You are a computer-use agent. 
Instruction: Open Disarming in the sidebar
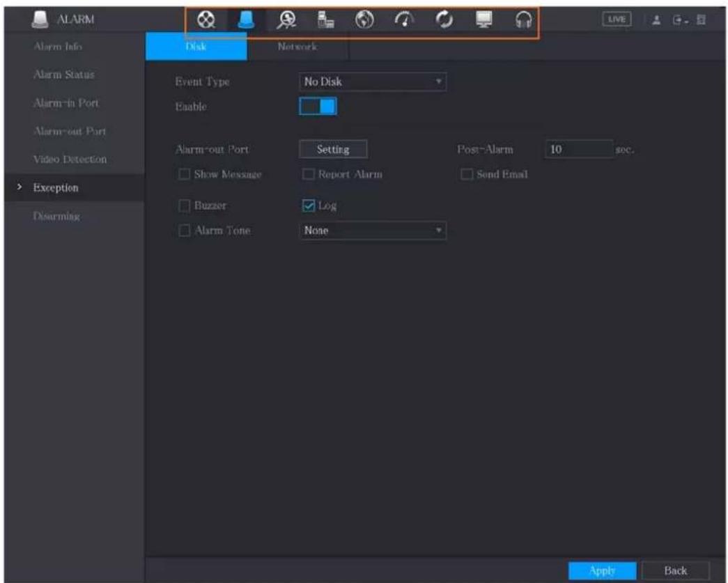coord(56,217)
